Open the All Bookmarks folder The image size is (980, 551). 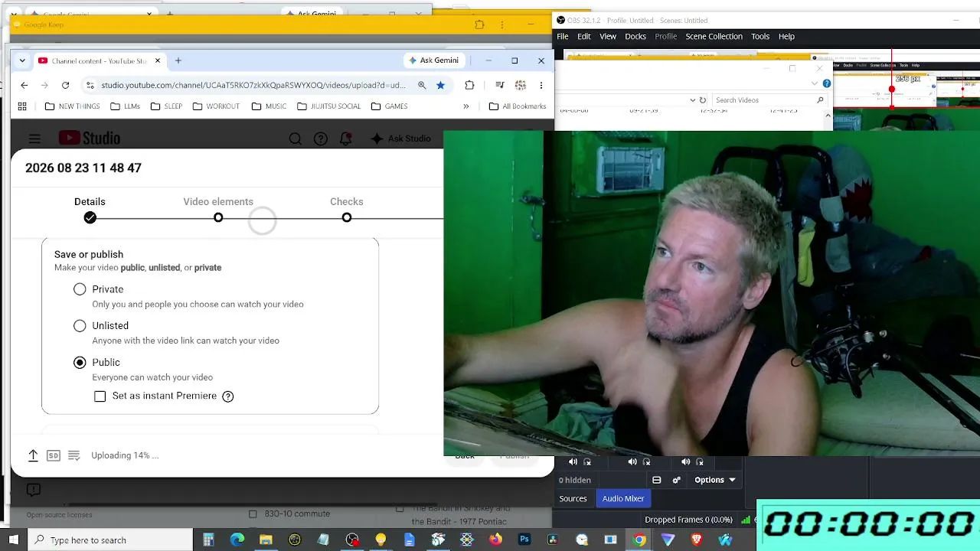pyautogui.click(x=518, y=106)
